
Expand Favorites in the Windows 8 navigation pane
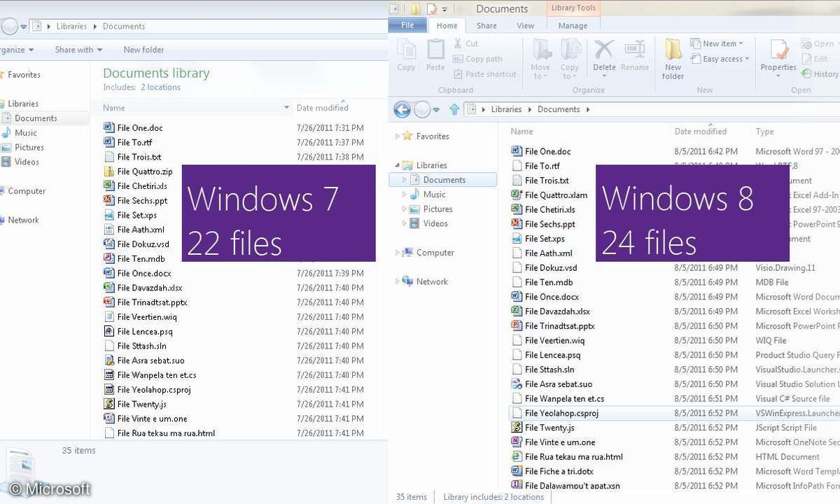[398, 136]
